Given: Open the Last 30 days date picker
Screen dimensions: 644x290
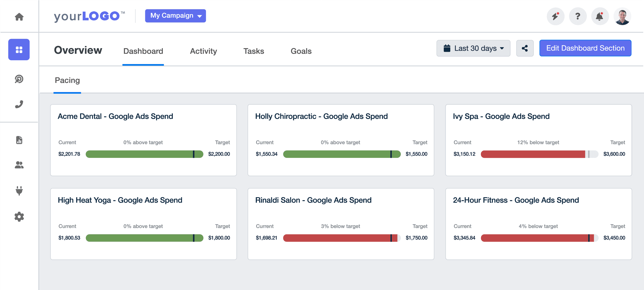Looking at the screenshot, I should 473,48.
